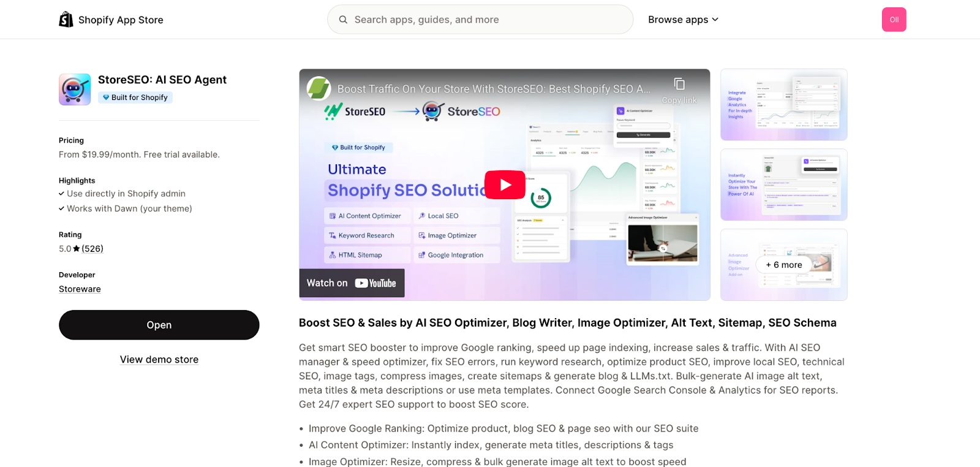Click the video channel avatar icon
980x467 pixels.
tap(319, 89)
